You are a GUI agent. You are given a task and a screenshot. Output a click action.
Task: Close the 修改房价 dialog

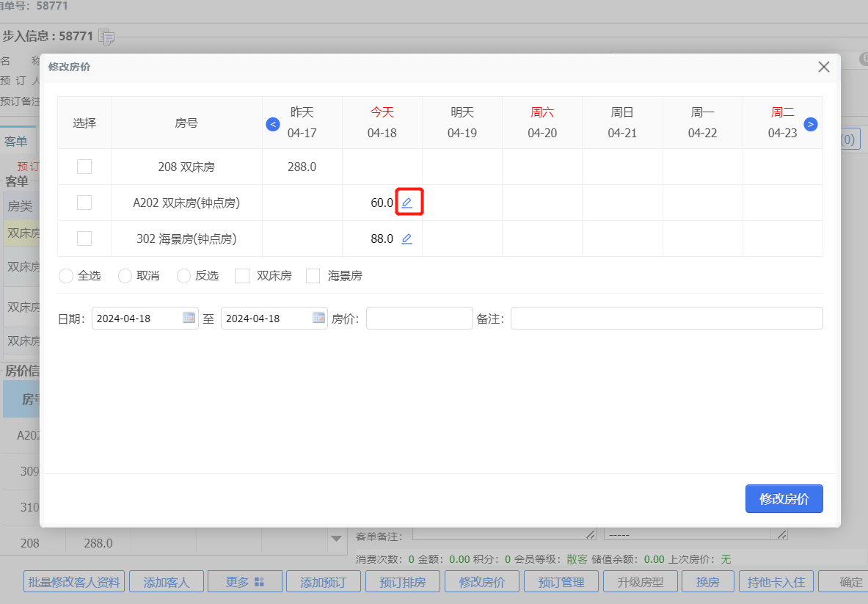pyautogui.click(x=824, y=67)
